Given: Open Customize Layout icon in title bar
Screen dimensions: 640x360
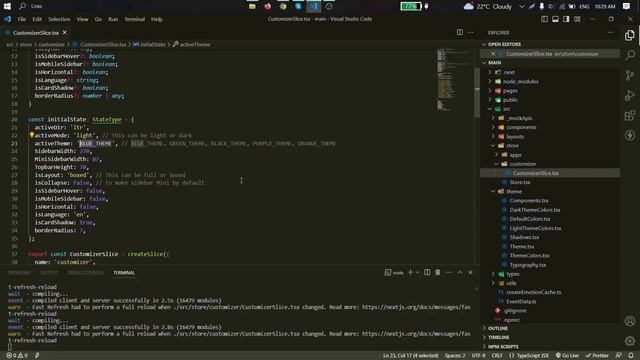Looking at the screenshot, I should click(x=577, y=19).
